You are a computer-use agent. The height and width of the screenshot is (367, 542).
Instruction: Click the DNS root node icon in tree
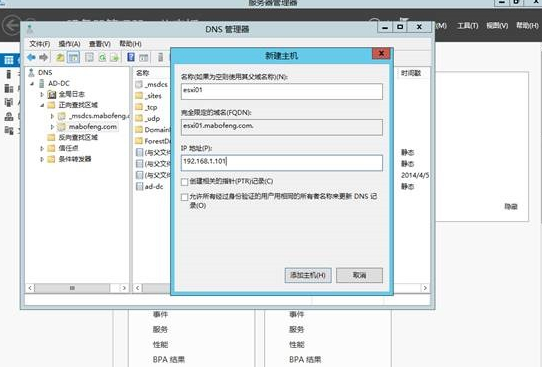(x=31, y=73)
